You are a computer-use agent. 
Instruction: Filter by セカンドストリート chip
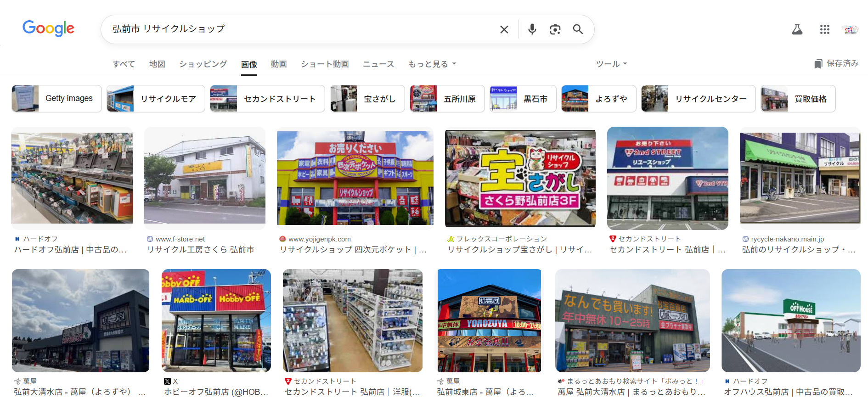pyautogui.click(x=267, y=99)
